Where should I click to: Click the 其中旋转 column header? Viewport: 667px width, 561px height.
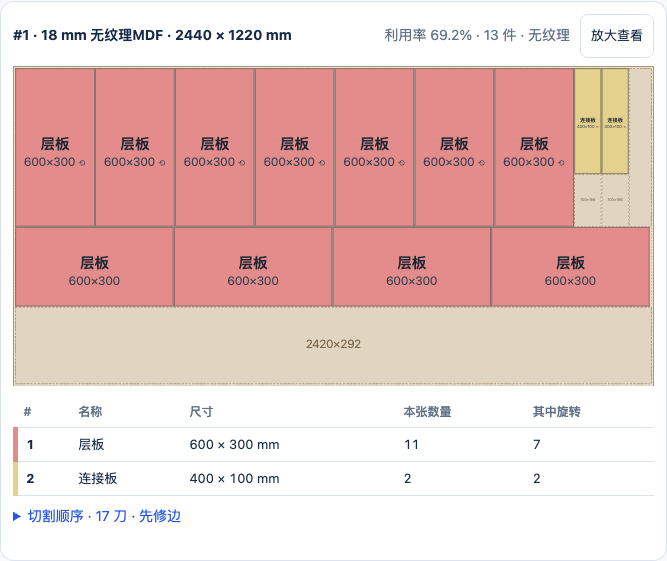click(x=557, y=412)
